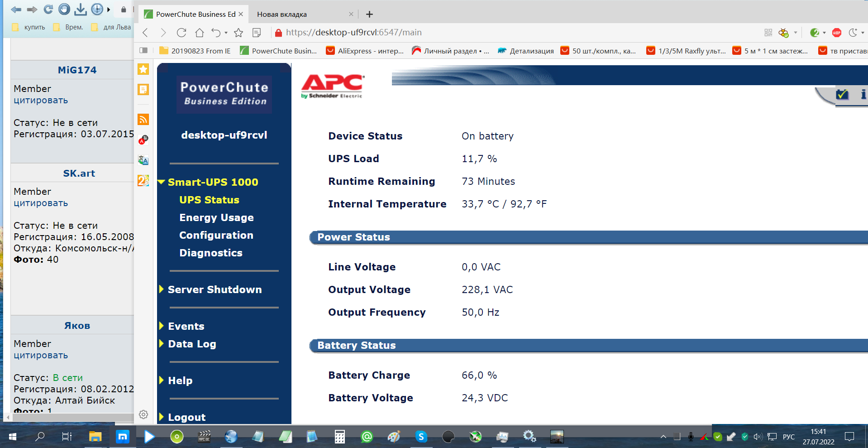Click the forward arrow in PowerChute browser
This screenshot has width=868, height=448.
(x=163, y=33)
